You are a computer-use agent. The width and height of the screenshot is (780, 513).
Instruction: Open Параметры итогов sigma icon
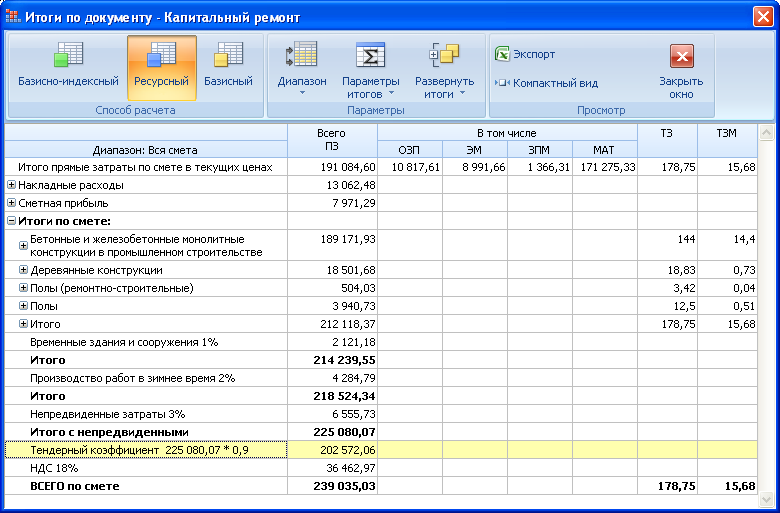click(x=371, y=56)
